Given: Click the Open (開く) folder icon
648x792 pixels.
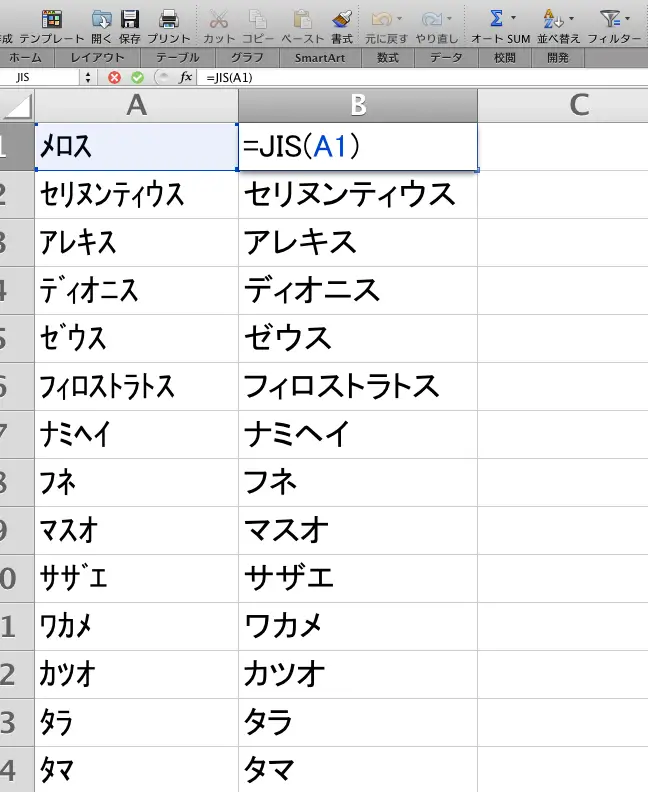Looking at the screenshot, I should (102, 19).
